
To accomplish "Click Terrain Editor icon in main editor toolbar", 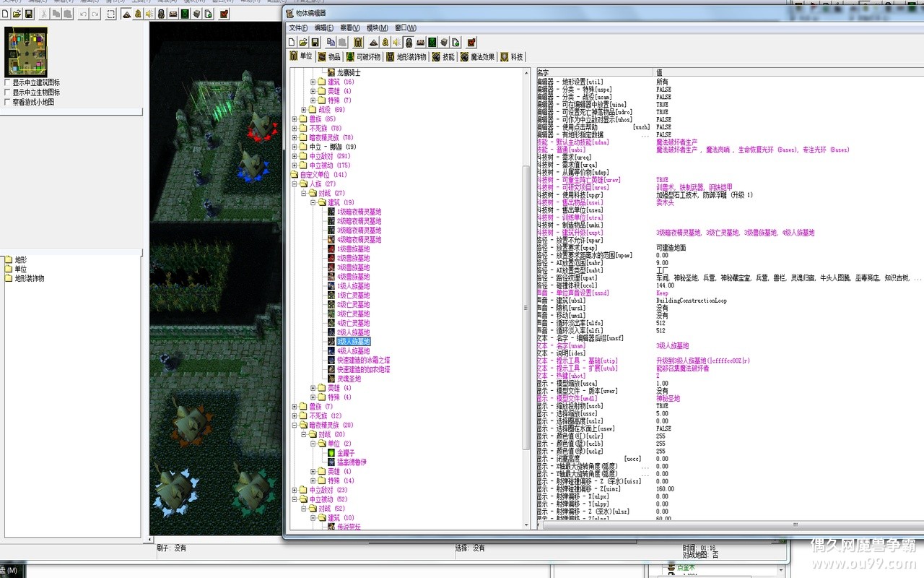I will tap(126, 14).
